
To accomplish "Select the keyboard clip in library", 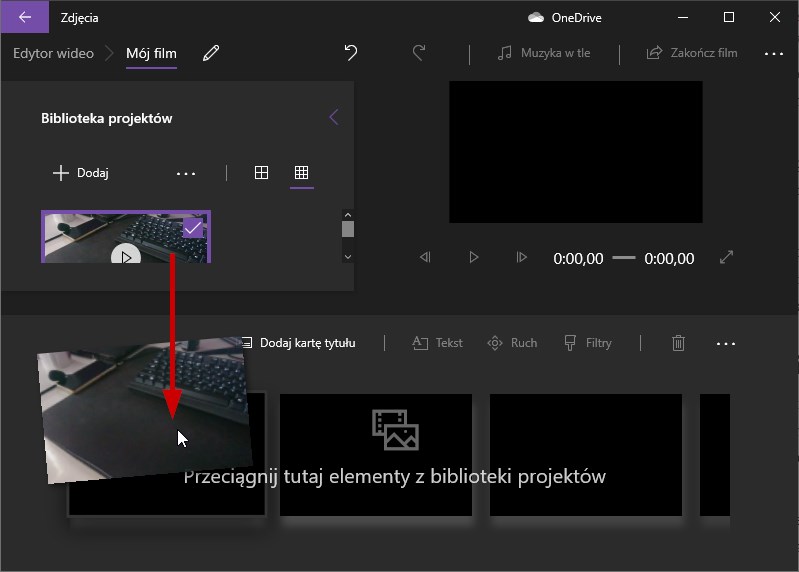I will (126, 237).
